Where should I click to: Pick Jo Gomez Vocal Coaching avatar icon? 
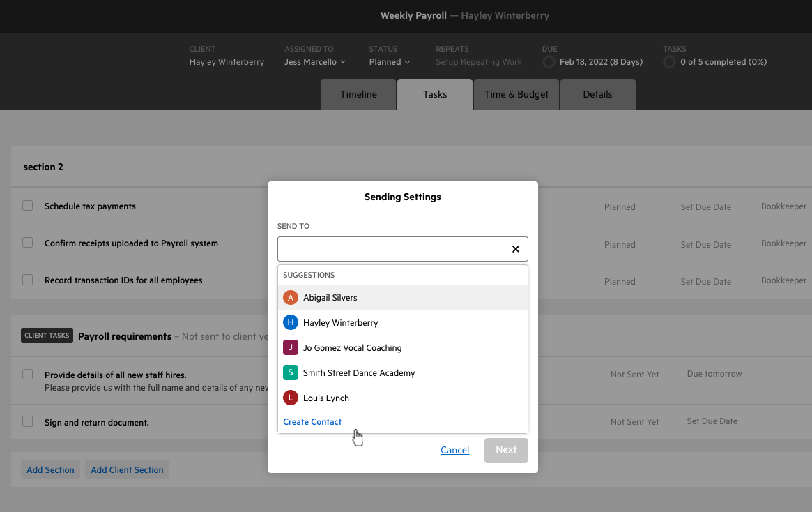[291, 347]
